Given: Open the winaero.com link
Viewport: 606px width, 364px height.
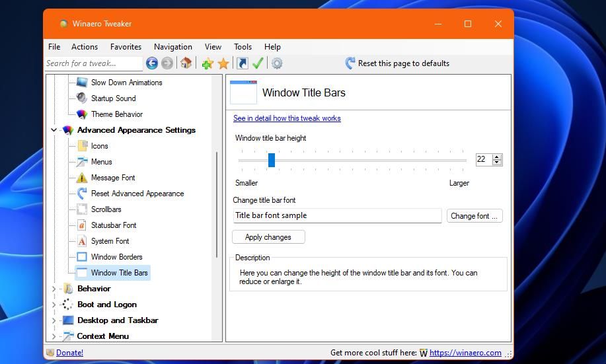Looking at the screenshot, I should 465,352.
